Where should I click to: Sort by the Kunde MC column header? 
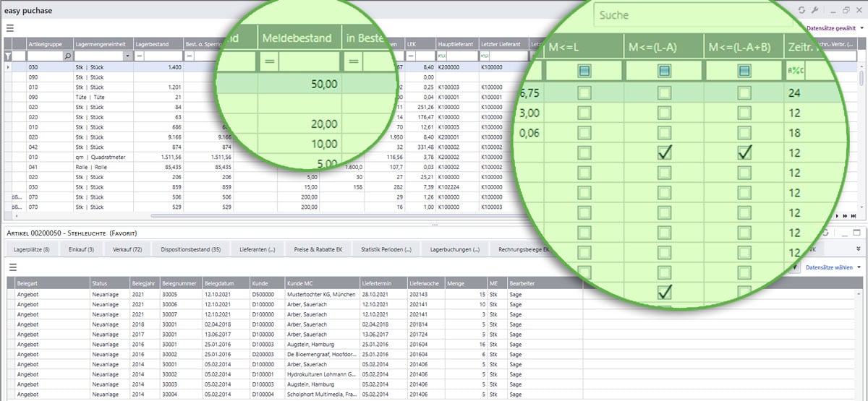pos(321,283)
